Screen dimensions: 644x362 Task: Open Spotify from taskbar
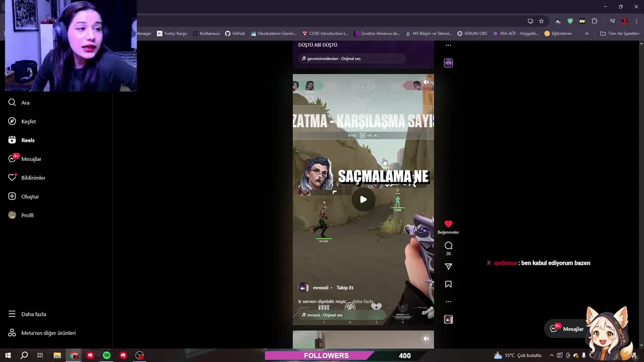coord(107,355)
